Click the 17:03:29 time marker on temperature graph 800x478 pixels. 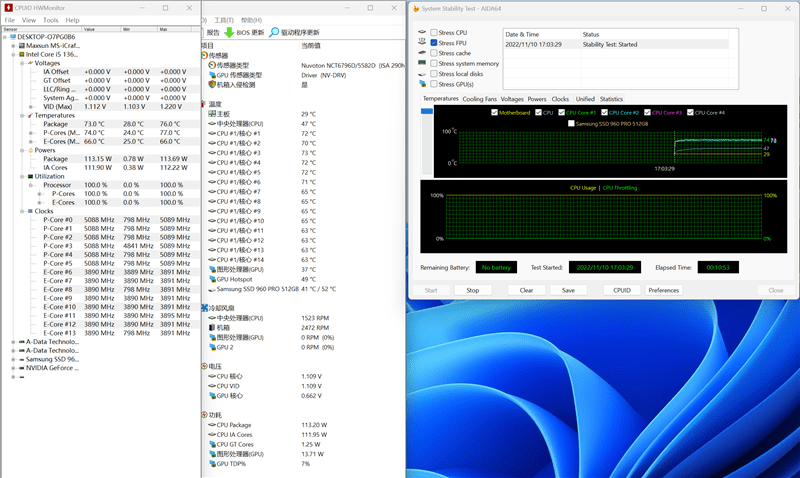[664, 168]
